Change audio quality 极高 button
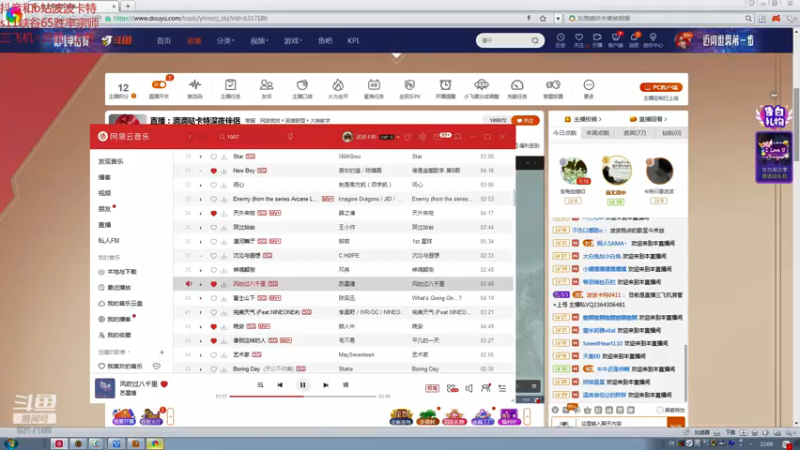 432,389
